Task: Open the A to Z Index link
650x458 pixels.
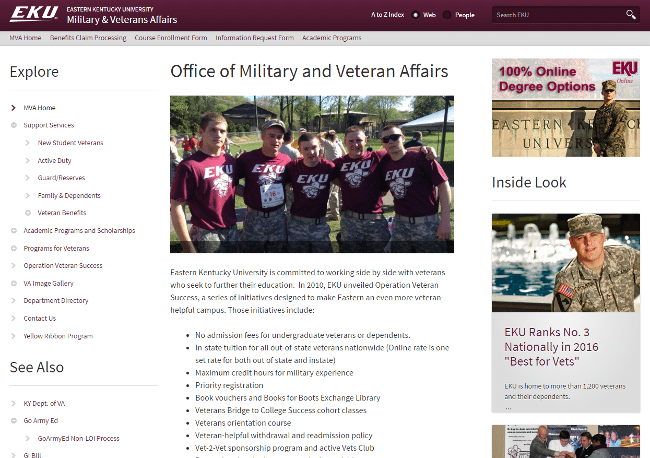Action: 387,15
